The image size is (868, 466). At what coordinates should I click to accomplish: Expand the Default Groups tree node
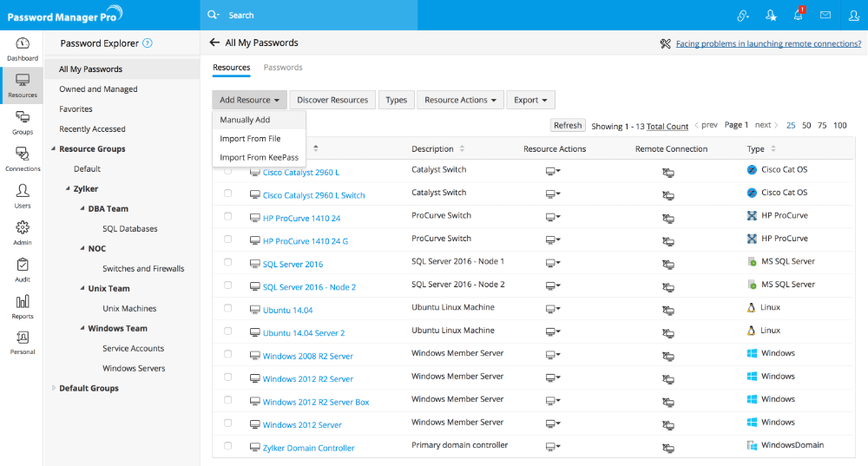coord(54,388)
